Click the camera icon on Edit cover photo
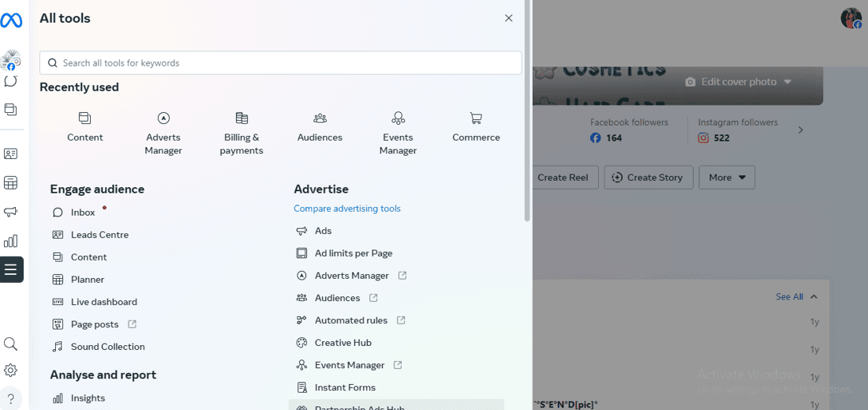The width and height of the screenshot is (868, 410). point(690,82)
